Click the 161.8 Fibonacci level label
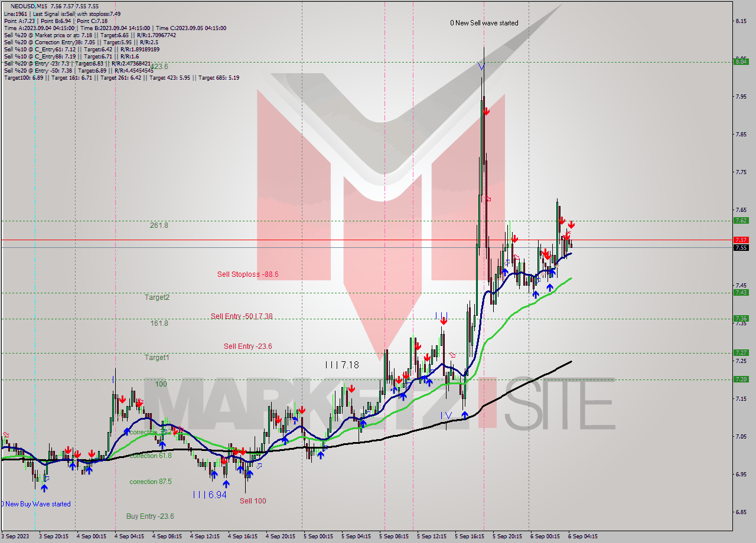Viewport: 756px width, 543px height. (x=159, y=323)
